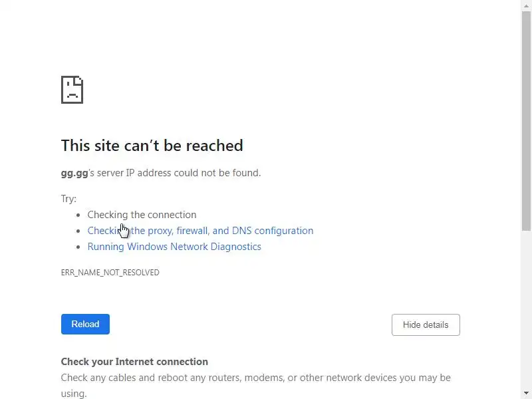Click the vertical scrollbar thumb
This screenshot has height=399, width=532.
[x=526, y=121]
